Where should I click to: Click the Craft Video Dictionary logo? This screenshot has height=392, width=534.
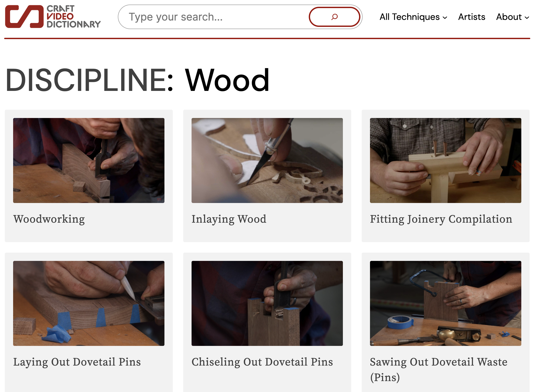(x=53, y=17)
